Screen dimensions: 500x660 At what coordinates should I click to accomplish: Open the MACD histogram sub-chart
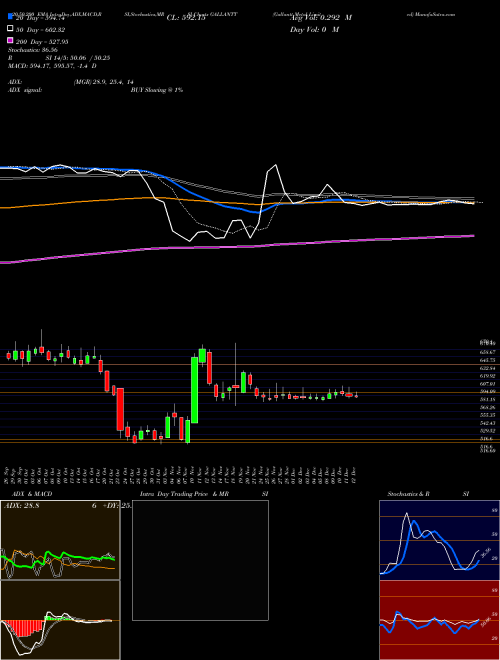coord(60,620)
